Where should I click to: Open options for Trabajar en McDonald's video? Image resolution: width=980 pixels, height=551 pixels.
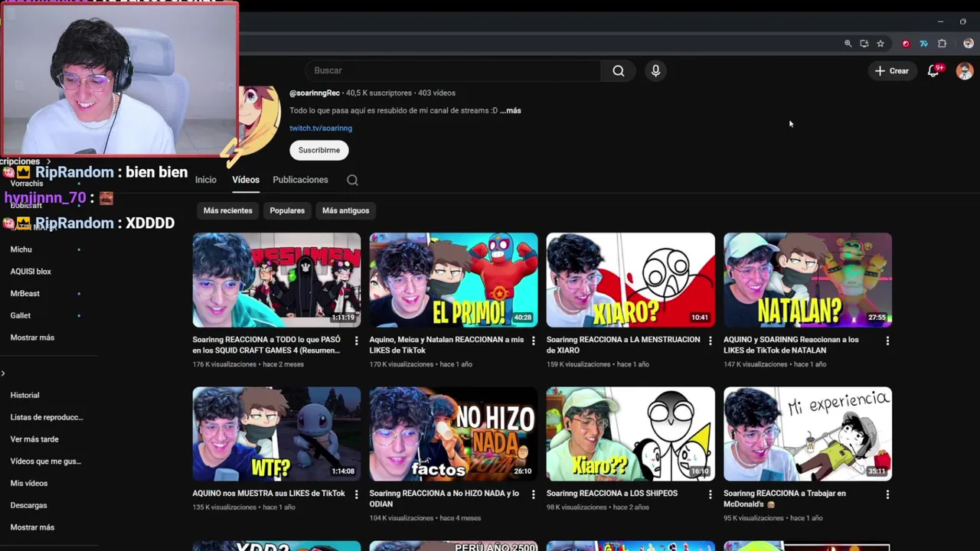(887, 494)
